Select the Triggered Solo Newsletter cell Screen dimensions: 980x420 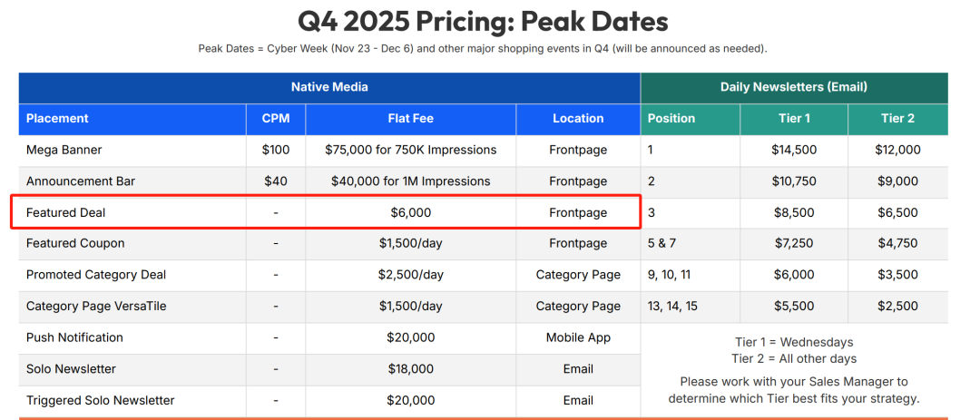click(x=100, y=400)
